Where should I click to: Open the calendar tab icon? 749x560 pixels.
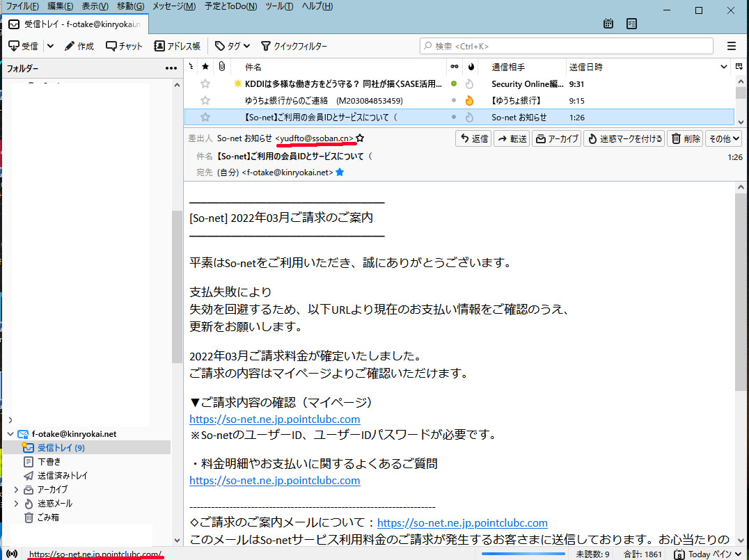608,24
